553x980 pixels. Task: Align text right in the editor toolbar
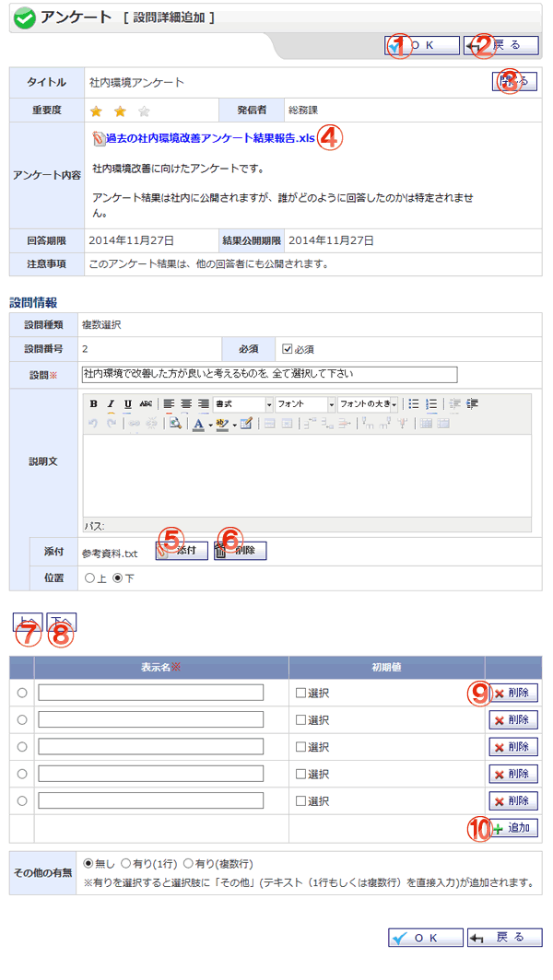pos(204,403)
